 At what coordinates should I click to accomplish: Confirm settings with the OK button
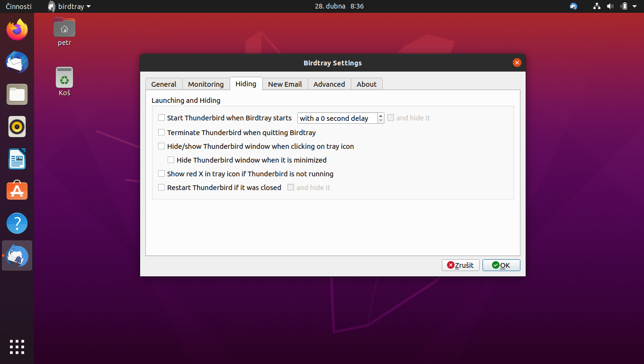pos(501,265)
